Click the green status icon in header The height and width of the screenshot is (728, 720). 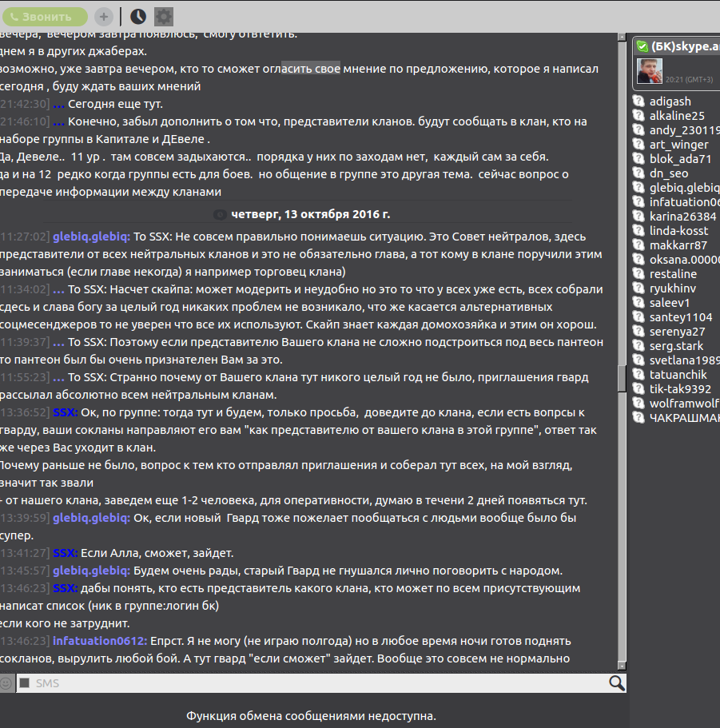click(x=642, y=46)
